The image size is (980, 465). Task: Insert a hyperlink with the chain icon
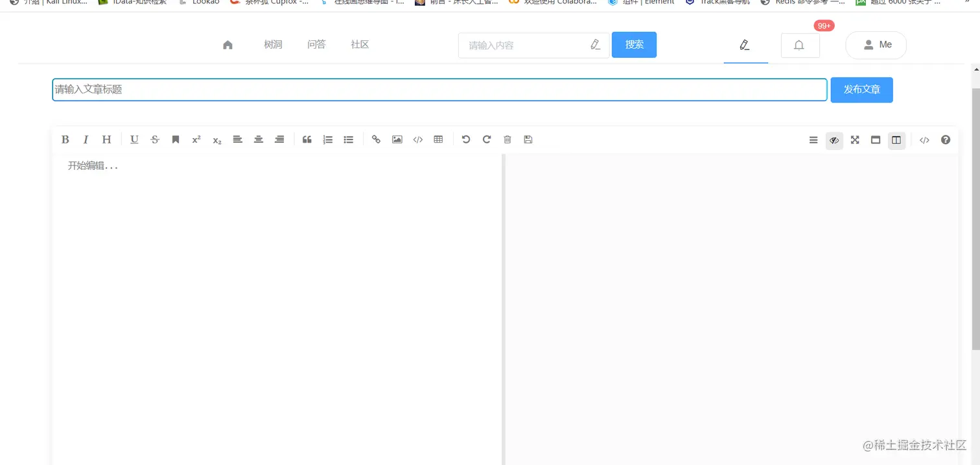pyautogui.click(x=376, y=139)
